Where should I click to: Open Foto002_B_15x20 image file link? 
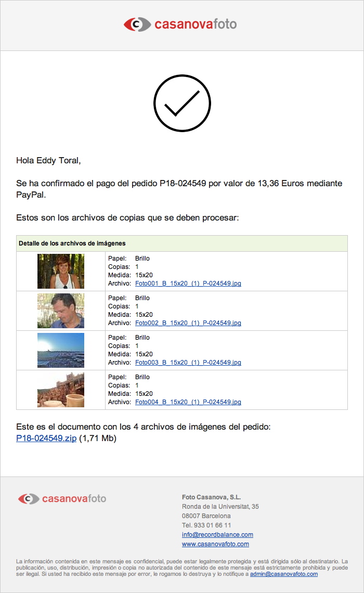(188, 323)
